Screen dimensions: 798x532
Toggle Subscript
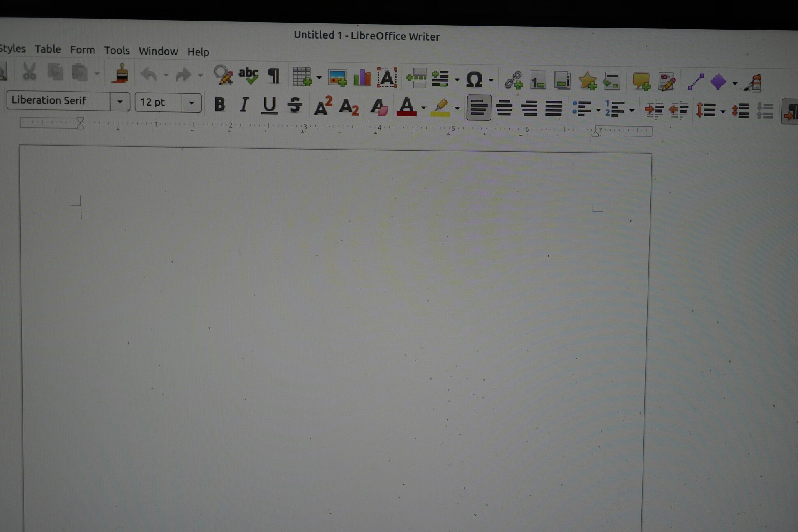[x=349, y=107]
